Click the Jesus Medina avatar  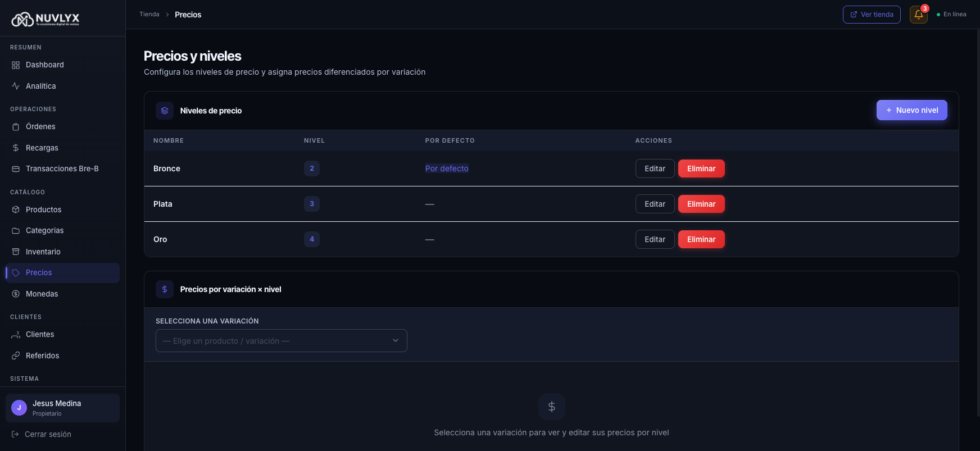coord(19,408)
